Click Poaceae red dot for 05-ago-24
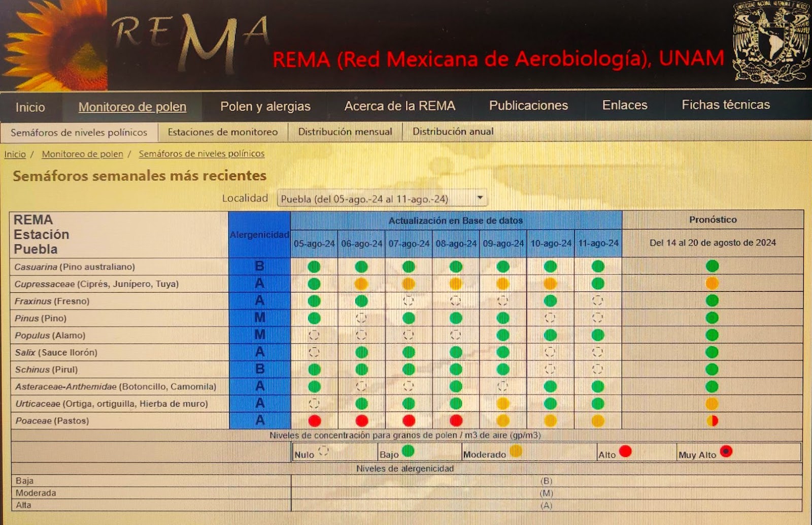Image resolution: width=812 pixels, height=525 pixels. (x=315, y=420)
